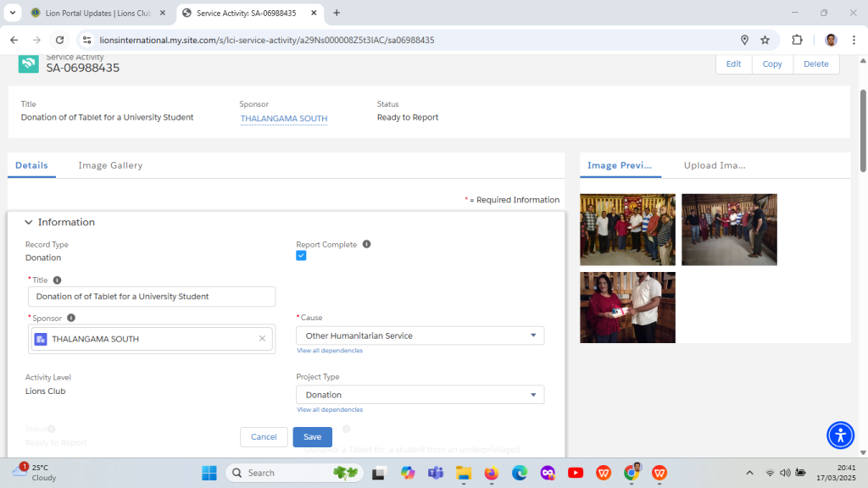Open site information icon in address bar
Viewport: 868px width, 488px height.
87,40
